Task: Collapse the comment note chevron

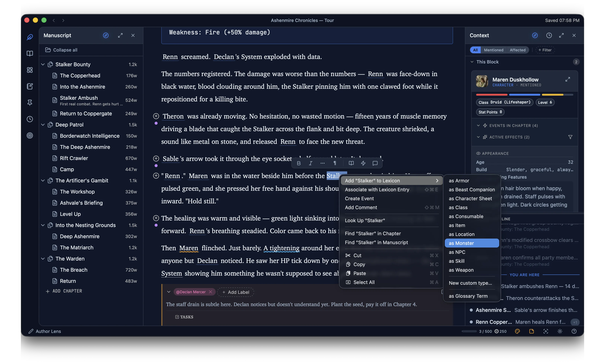Action: tap(169, 292)
